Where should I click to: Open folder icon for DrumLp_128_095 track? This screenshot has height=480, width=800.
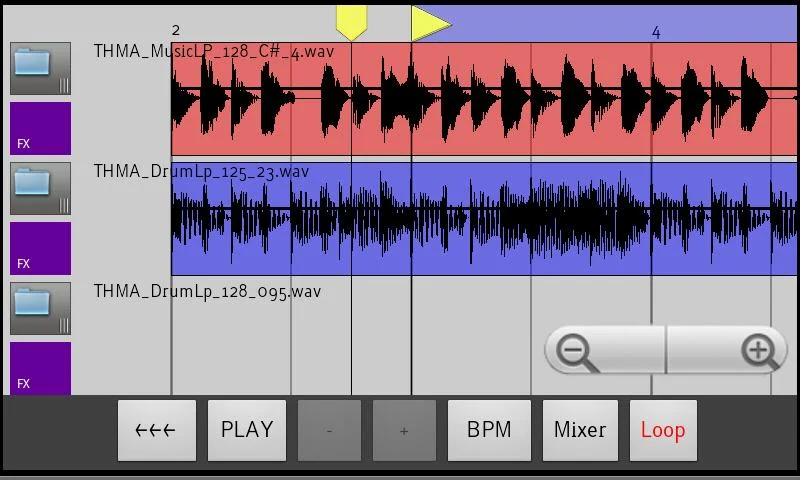coord(40,309)
